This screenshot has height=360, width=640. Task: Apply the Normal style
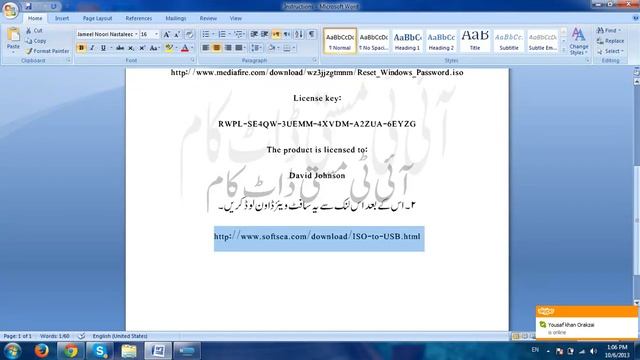(x=340, y=41)
